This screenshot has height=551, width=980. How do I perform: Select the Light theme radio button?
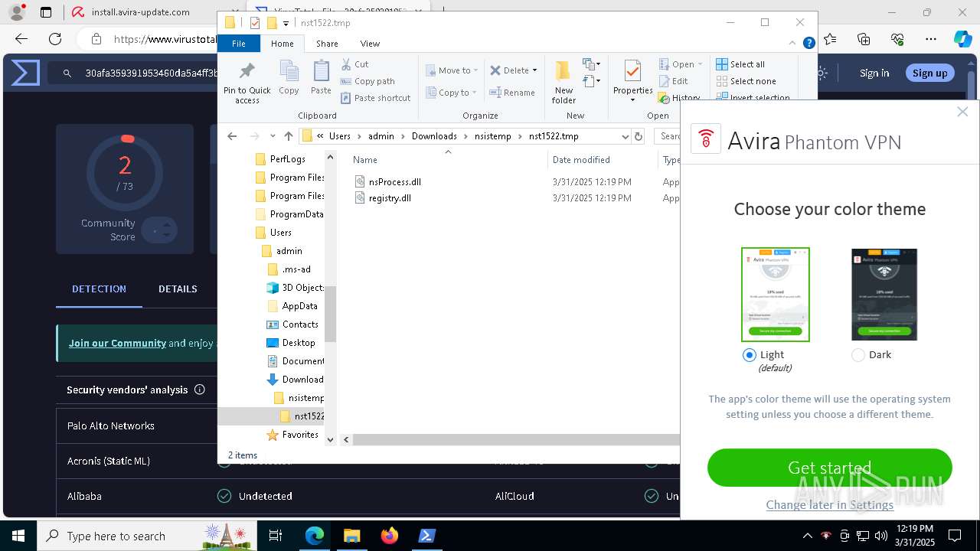click(750, 355)
